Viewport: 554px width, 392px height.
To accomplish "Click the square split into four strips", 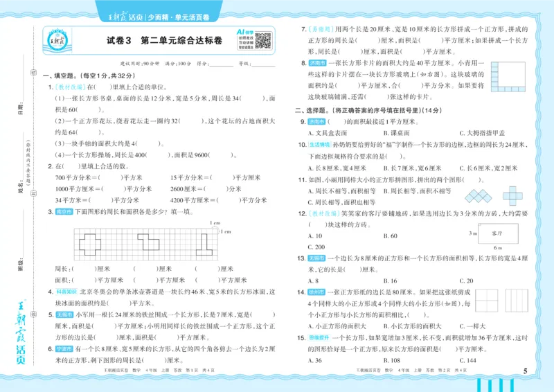I will 517,301.
